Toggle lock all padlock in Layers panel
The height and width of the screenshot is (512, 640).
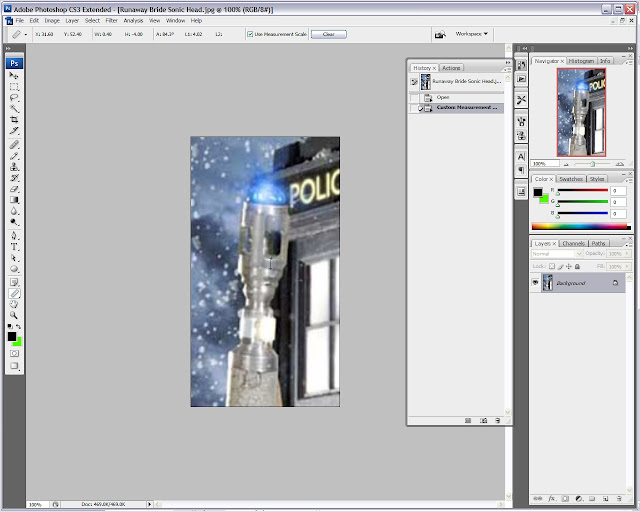pyautogui.click(x=577, y=266)
